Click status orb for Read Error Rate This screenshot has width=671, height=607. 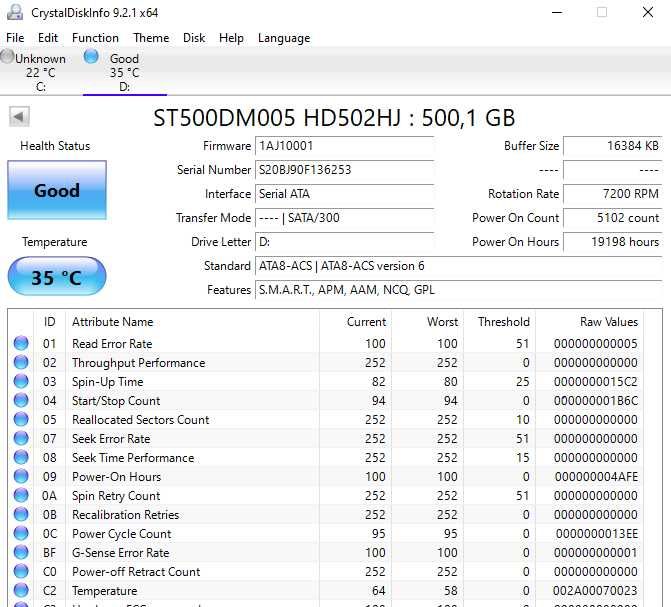(21, 343)
